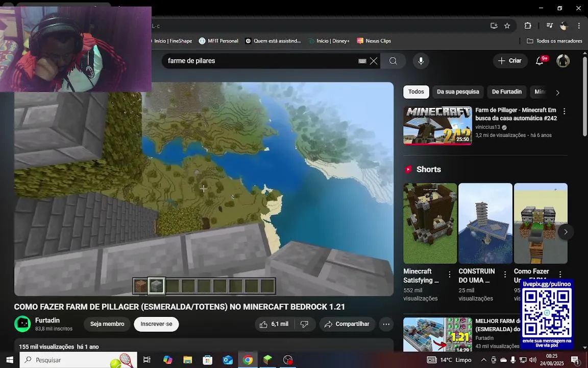Open options for Farm de Pillager video
This screenshot has width=588, height=368.
click(564, 111)
